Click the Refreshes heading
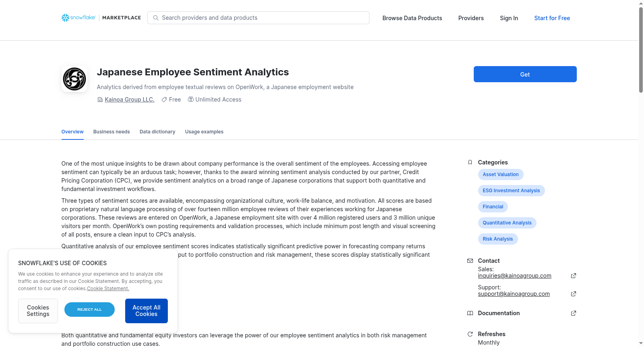644x347 pixels. pos(491,334)
